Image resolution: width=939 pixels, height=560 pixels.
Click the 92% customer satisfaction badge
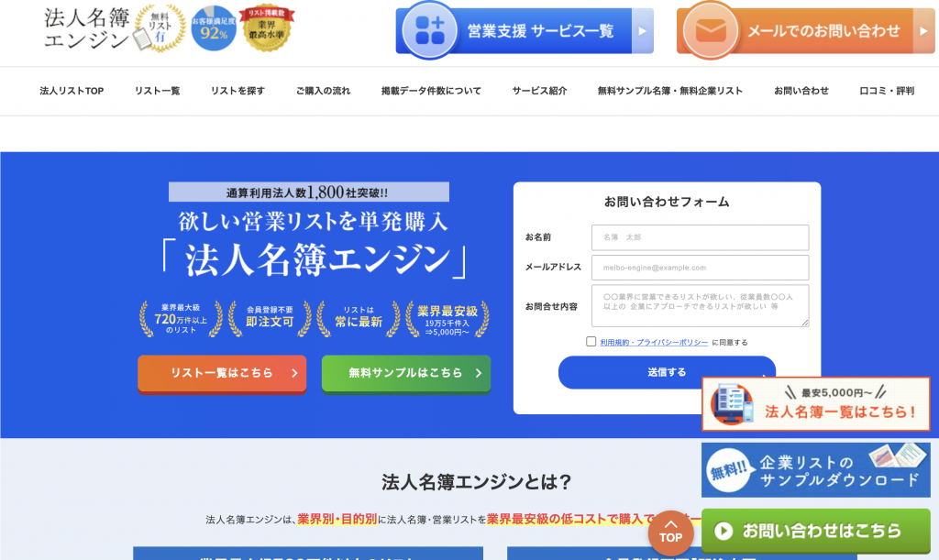tap(214, 28)
